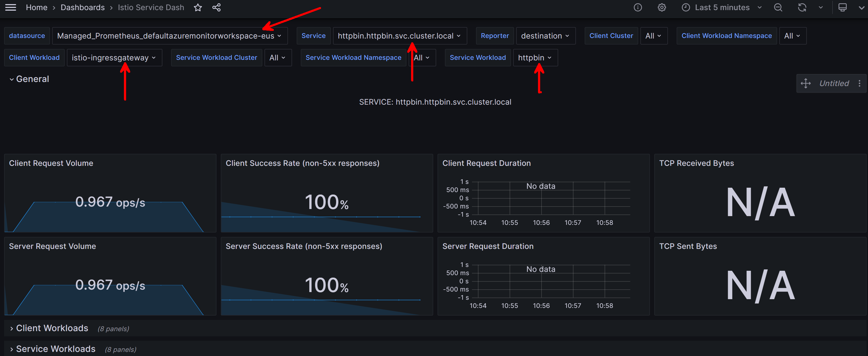
Task: Open the Service Workload httpbin dropdown
Action: [535, 58]
